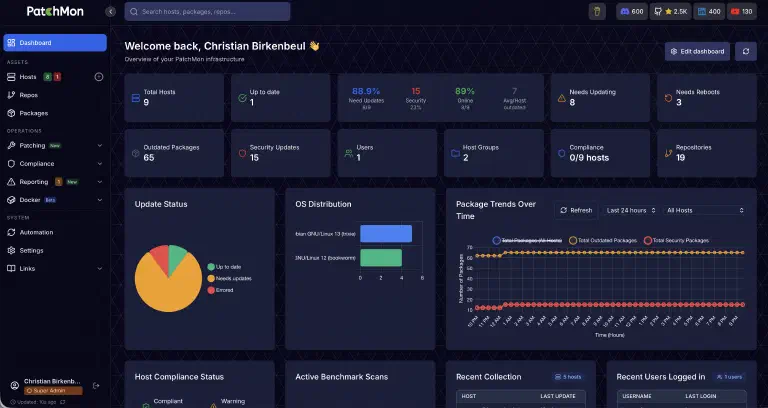Expand the Links menu chevron
This screenshot has height=408, width=768.
coord(99,268)
